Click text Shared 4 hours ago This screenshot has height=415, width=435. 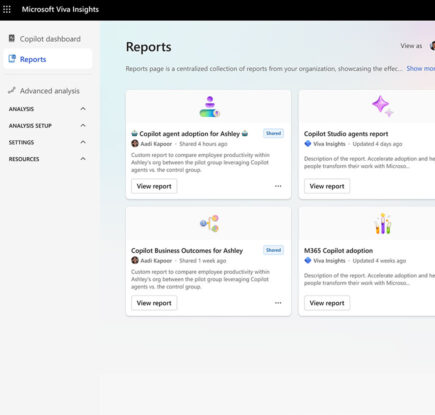tap(203, 144)
